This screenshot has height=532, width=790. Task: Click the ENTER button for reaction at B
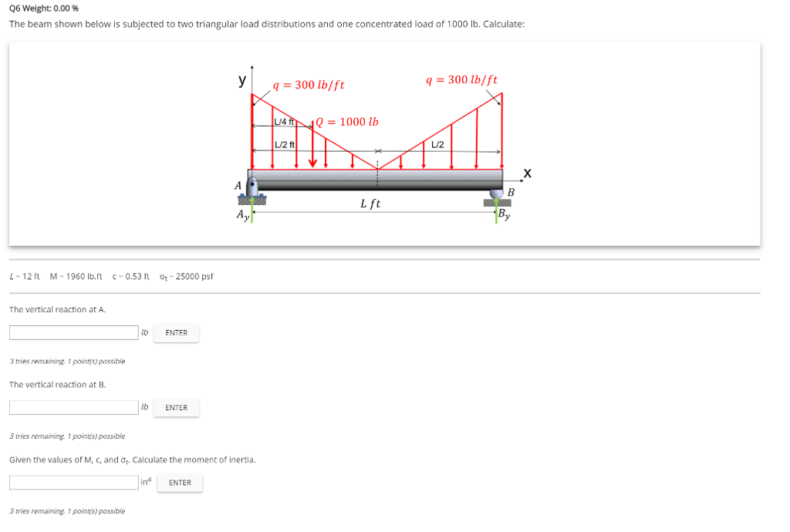point(176,407)
